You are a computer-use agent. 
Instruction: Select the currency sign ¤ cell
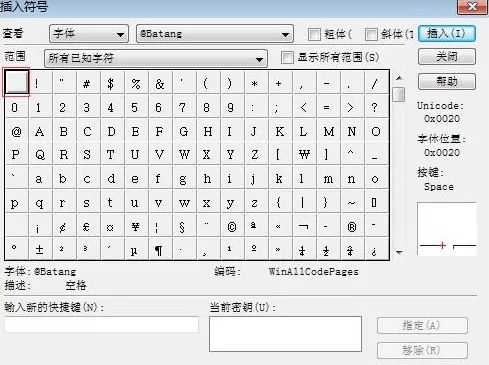[x=112, y=227]
